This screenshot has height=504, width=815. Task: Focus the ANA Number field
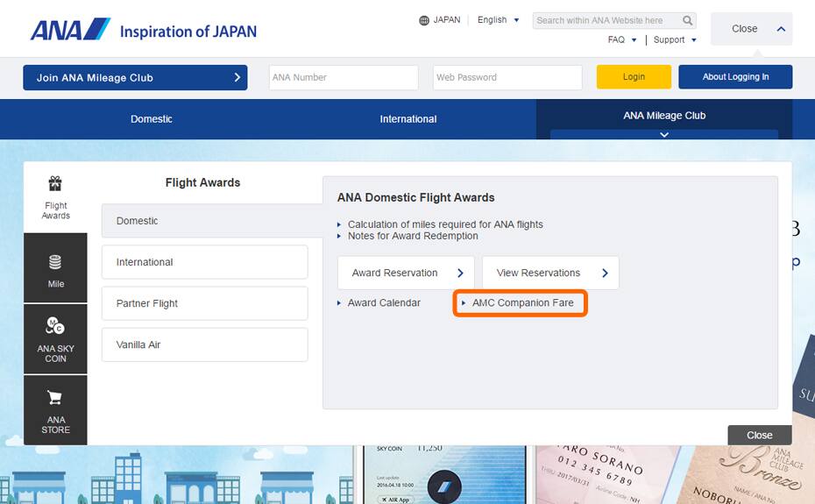[344, 77]
